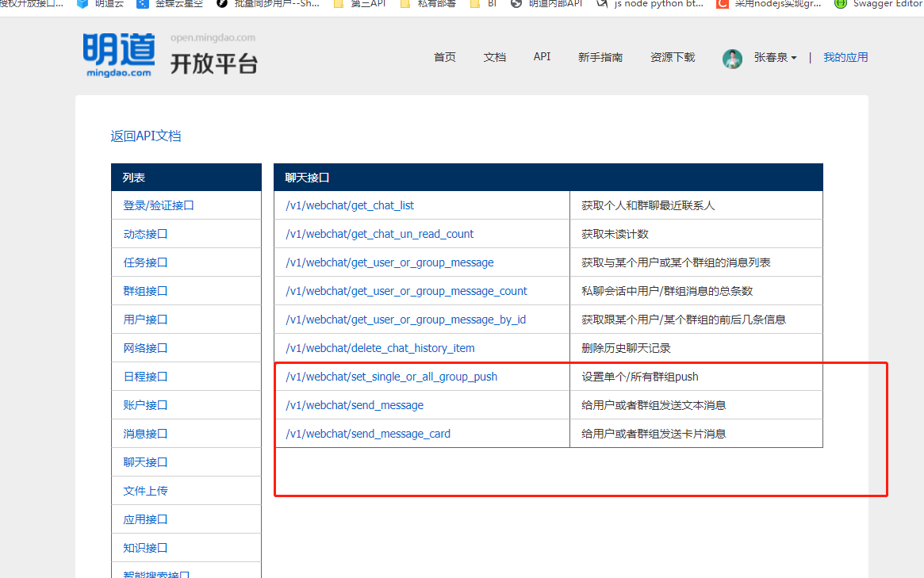Screen dimensions: 924x578
Task: Select 登录/验证接口 in the list sidebar
Action: (x=159, y=205)
